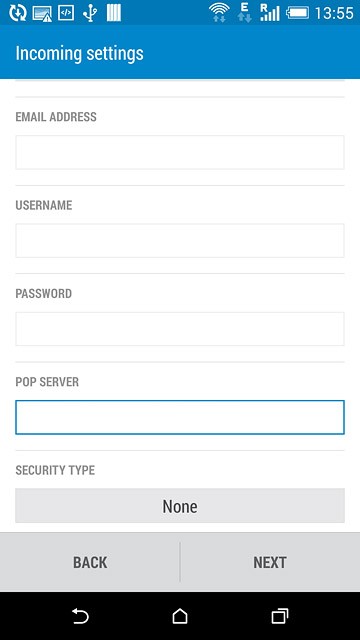
Task: Tap the screenshot warning notification icon
Action: point(42,13)
